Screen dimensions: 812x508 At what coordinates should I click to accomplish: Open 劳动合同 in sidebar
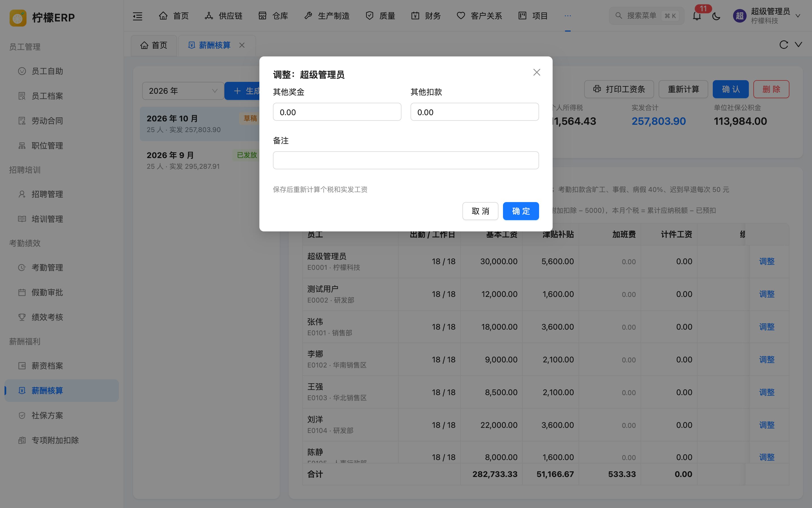click(62, 121)
